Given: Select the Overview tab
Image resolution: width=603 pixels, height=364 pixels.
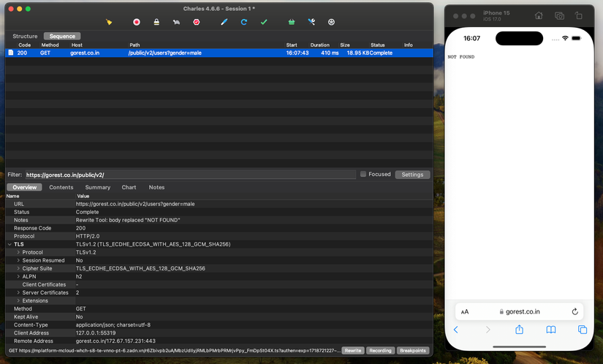Looking at the screenshot, I should [24, 187].
